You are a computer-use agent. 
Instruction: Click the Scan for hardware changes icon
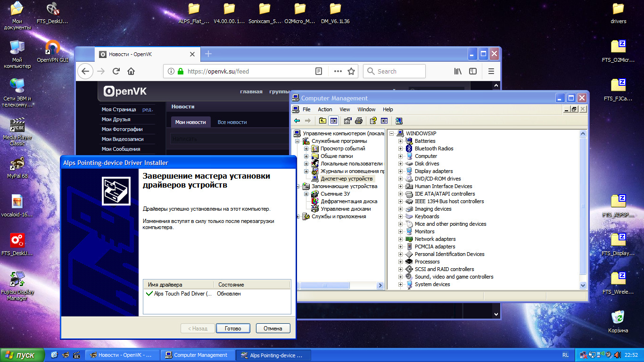399,121
